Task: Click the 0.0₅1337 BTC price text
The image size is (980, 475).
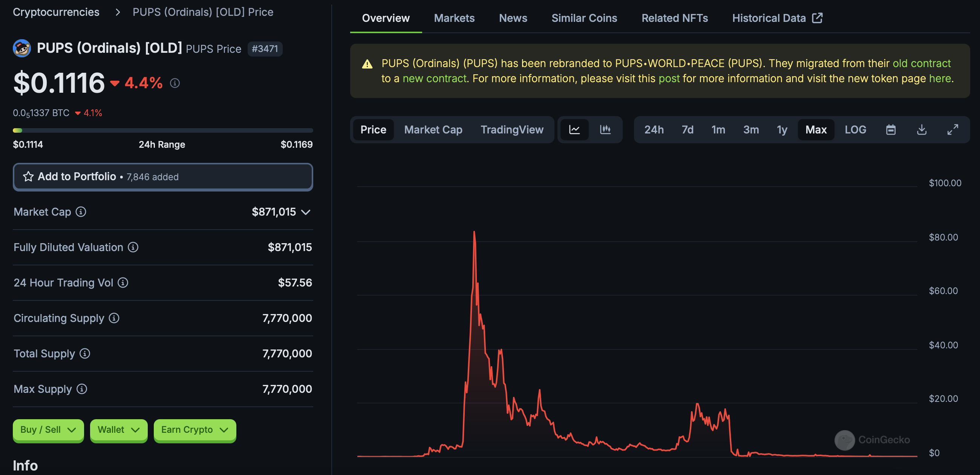Action: click(x=41, y=113)
